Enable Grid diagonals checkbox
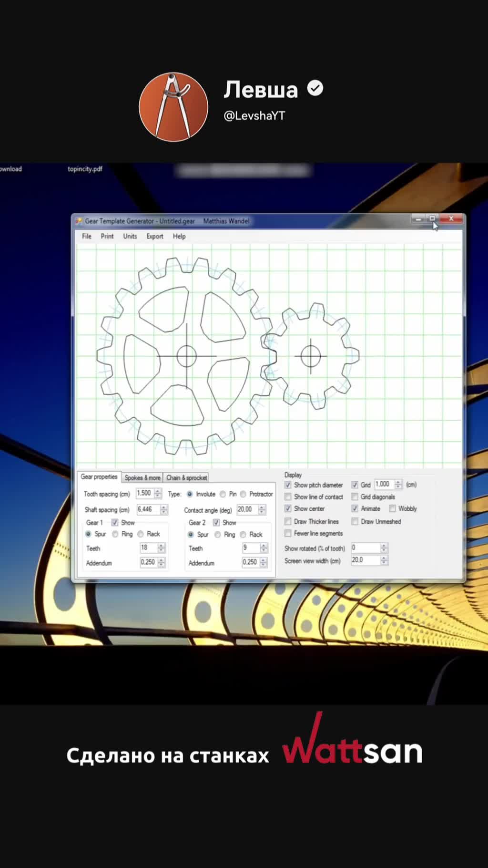Image resolution: width=488 pixels, height=868 pixels. point(355,496)
